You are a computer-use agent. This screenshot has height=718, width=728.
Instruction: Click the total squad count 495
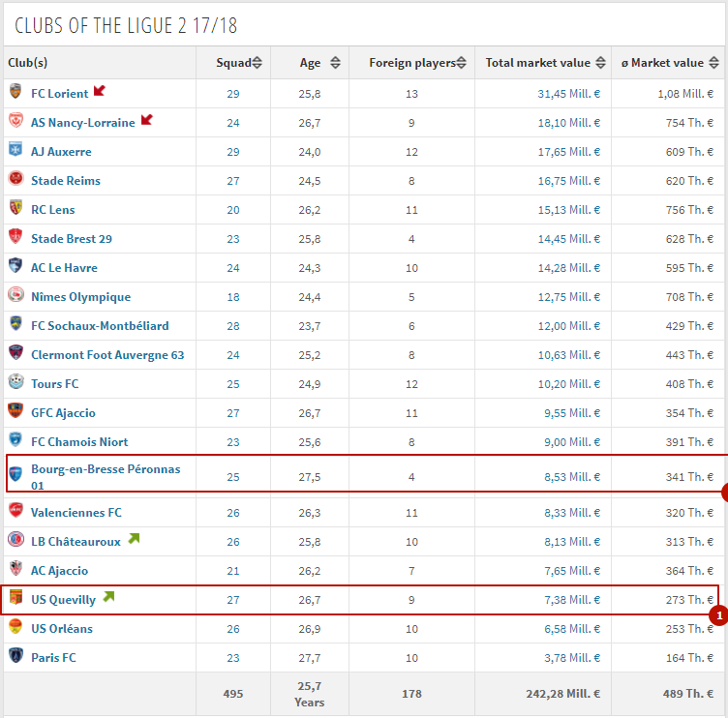tap(233, 694)
